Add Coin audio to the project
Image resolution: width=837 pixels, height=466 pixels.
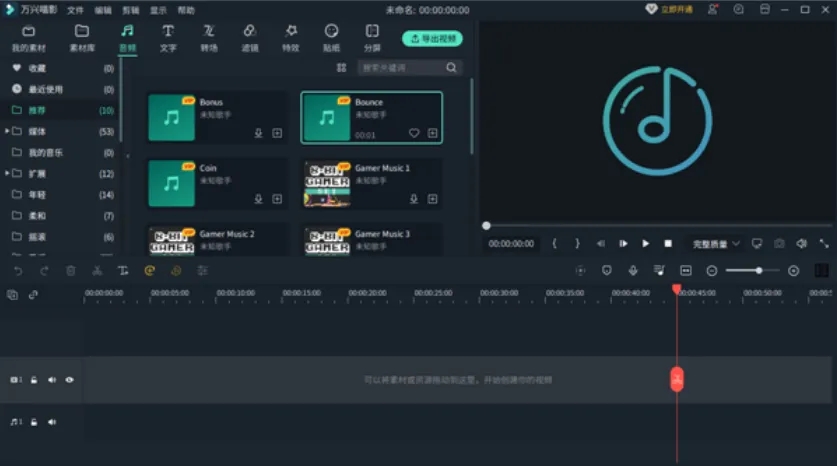point(277,199)
